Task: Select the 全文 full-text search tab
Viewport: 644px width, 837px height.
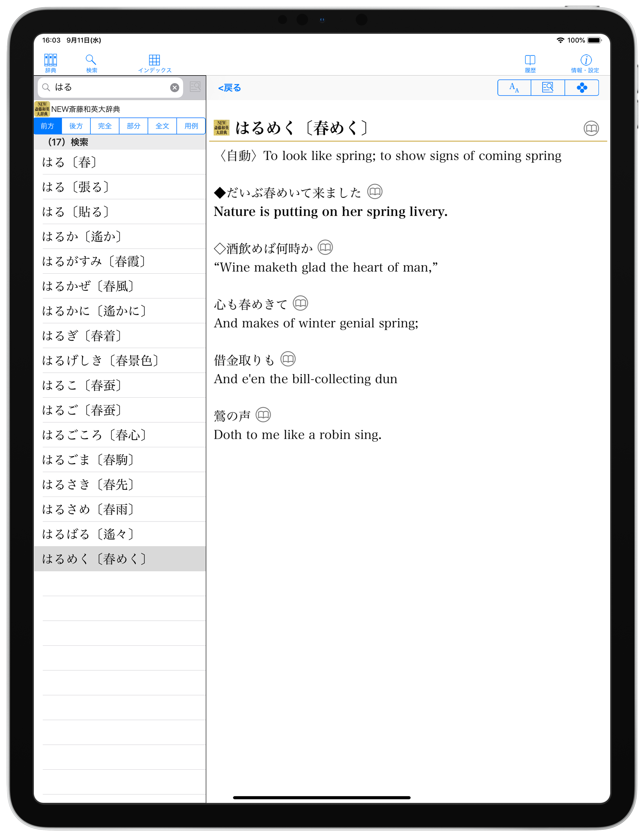Action: click(x=162, y=126)
